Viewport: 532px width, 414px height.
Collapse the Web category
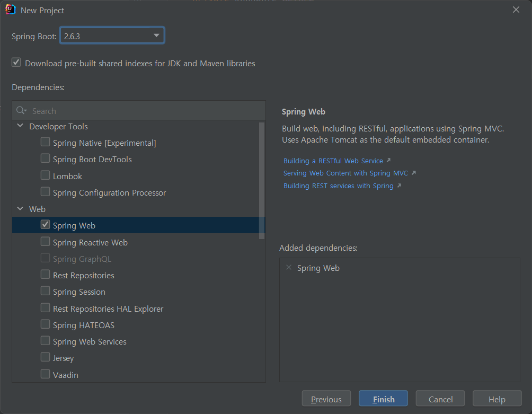pos(20,208)
